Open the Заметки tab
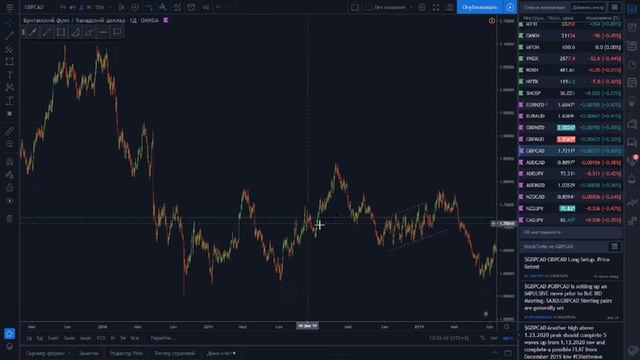640x360 pixels. [89, 353]
